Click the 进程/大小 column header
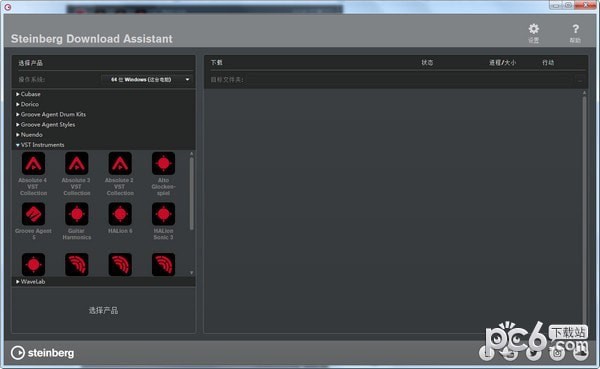The width and height of the screenshot is (600, 369). [502, 62]
